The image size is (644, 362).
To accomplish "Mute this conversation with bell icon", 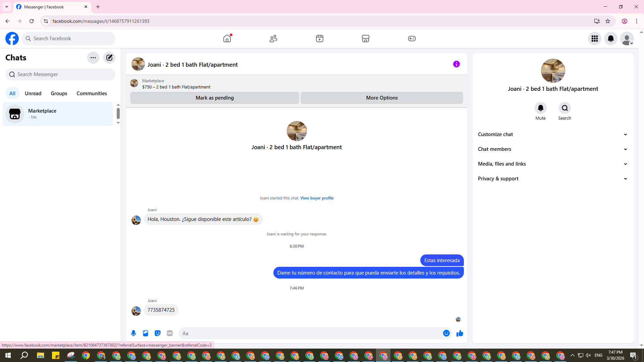I will 540,108.
